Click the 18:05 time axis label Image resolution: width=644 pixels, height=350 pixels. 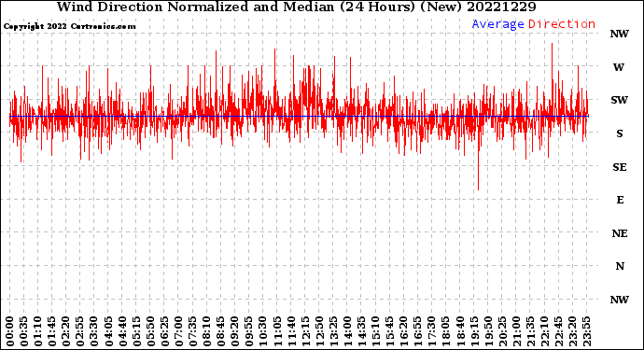445,331
